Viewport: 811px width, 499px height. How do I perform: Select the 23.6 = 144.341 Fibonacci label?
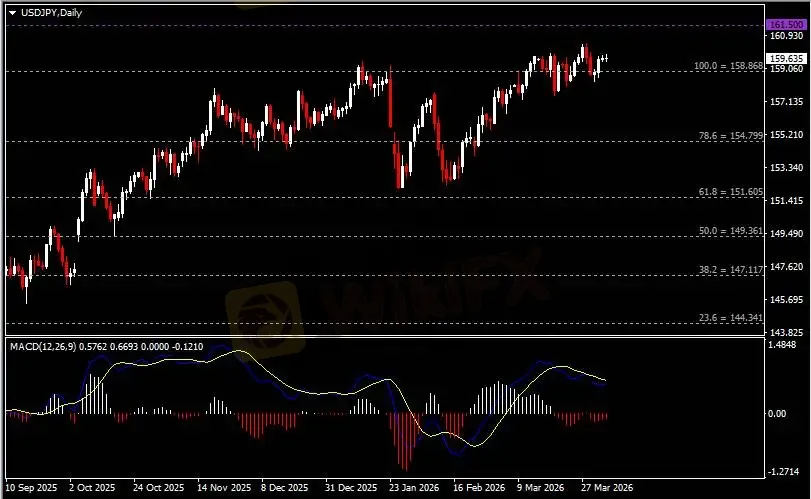click(731, 318)
